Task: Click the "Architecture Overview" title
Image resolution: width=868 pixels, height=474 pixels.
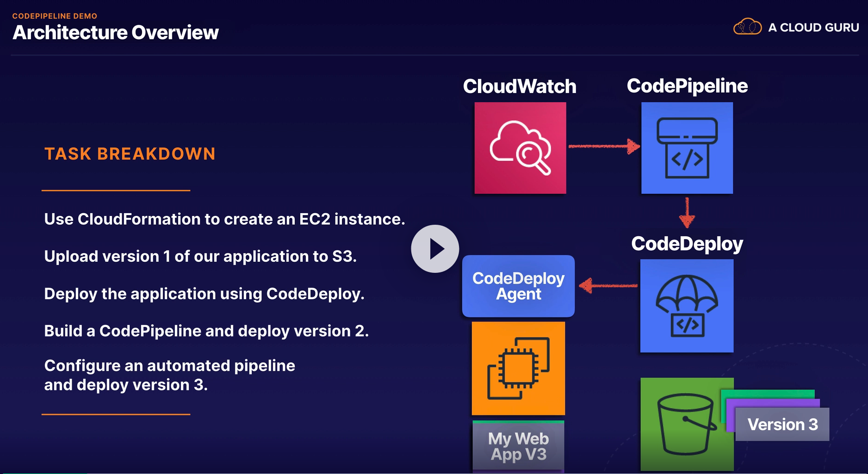Action: pyautogui.click(x=116, y=32)
